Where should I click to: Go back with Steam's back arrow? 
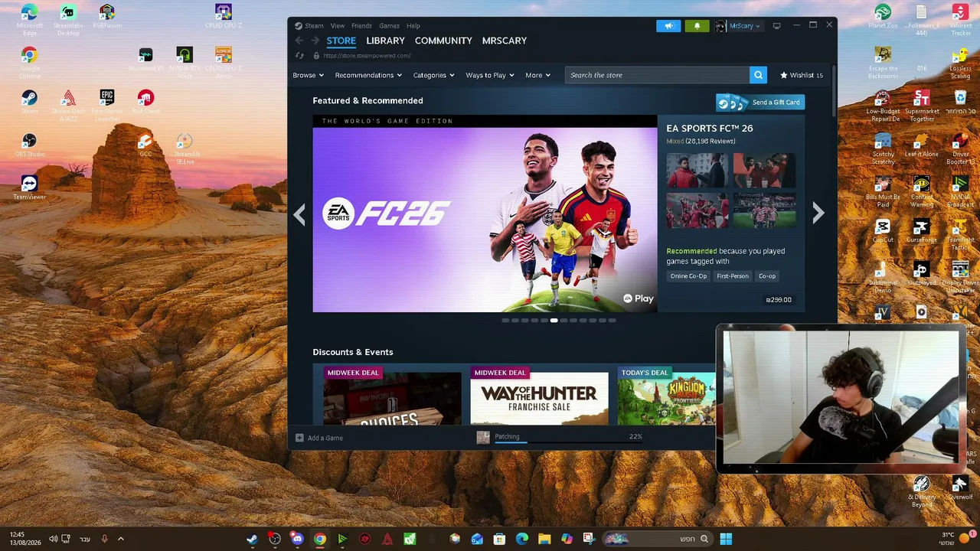299,41
